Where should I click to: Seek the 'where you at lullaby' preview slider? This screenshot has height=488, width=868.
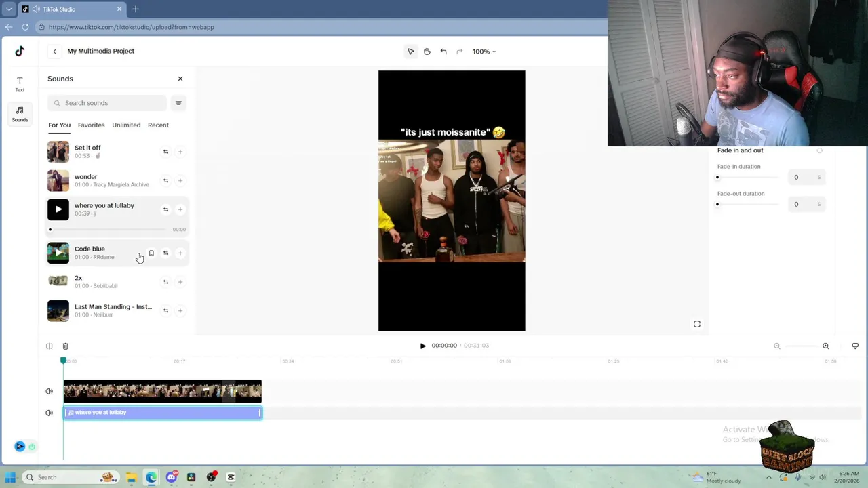(108, 230)
